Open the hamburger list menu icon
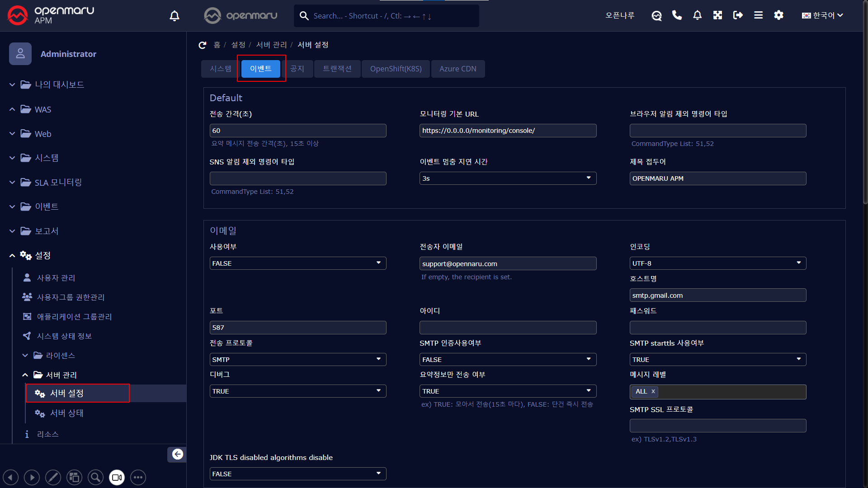 (758, 15)
